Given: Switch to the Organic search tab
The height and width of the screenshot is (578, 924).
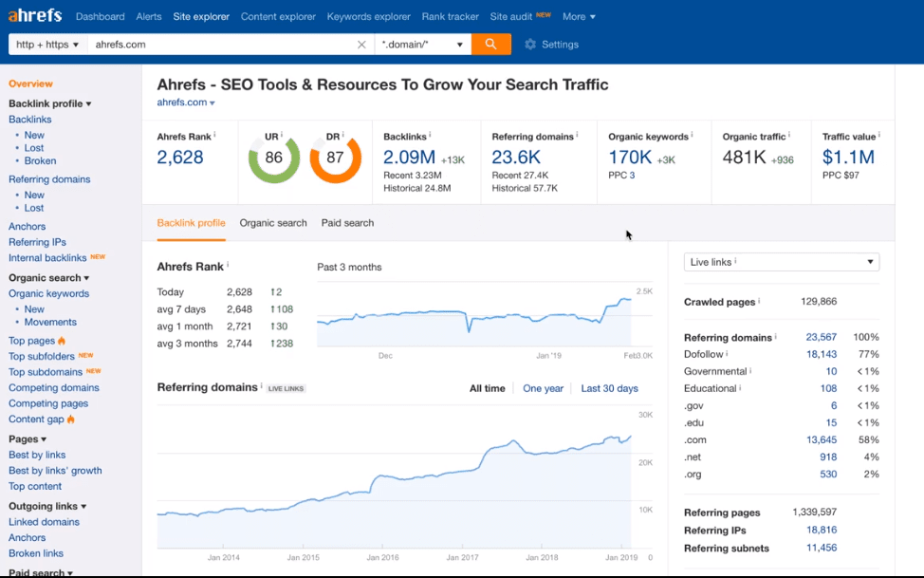Looking at the screenshot, I should 273,223.
